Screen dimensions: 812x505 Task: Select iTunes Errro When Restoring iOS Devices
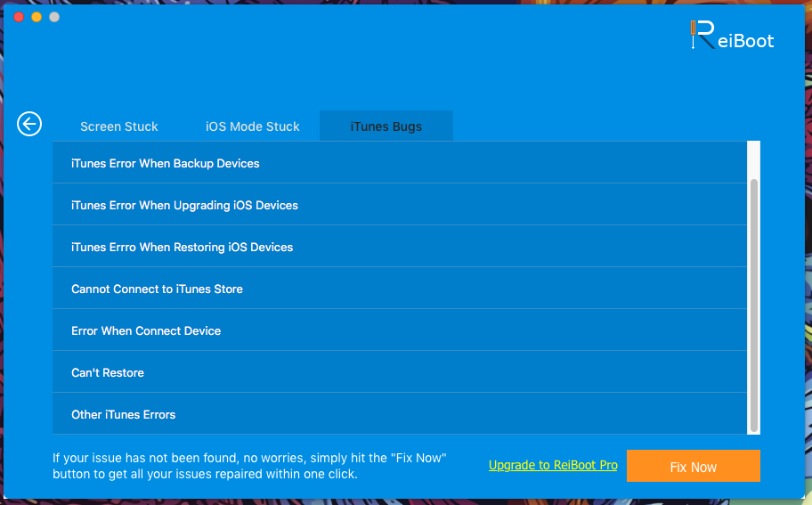(x=399, y=247)
